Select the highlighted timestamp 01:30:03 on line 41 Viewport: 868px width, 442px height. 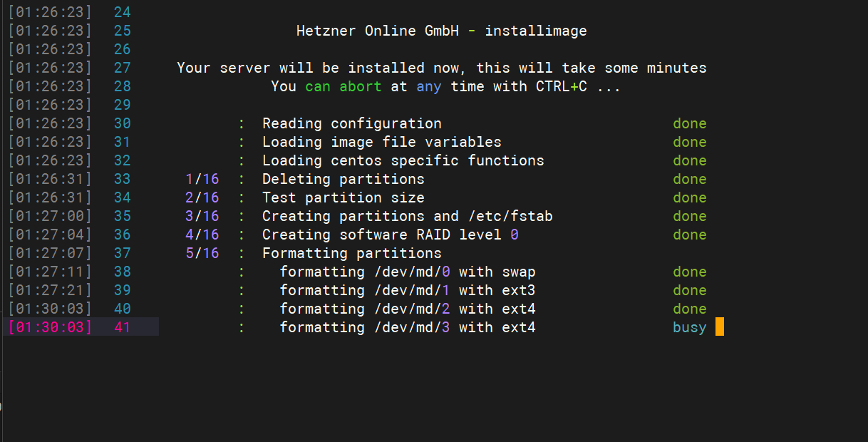click(50, 327)
